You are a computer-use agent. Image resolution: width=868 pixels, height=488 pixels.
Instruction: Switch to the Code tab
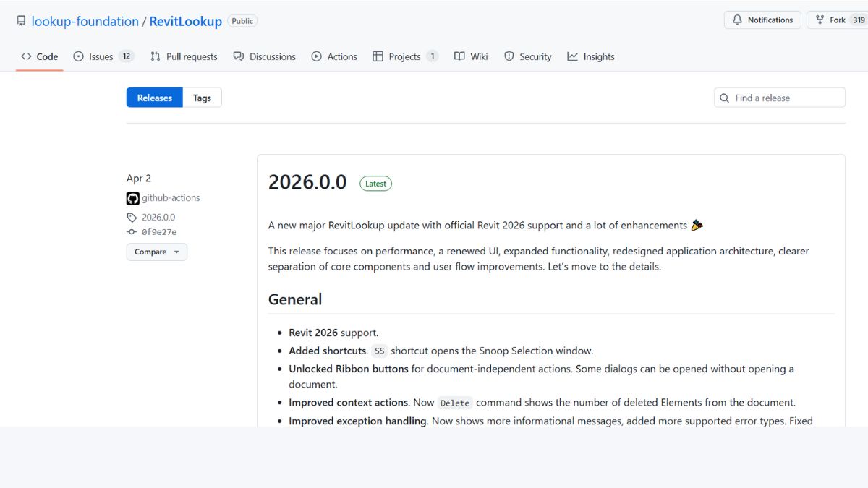click(x=39, y=56)
